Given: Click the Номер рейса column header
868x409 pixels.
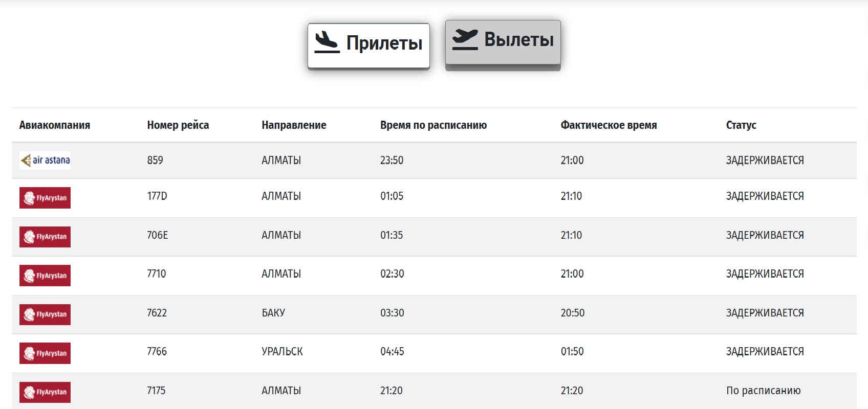Looking at the screenshot, I should 178,125.
